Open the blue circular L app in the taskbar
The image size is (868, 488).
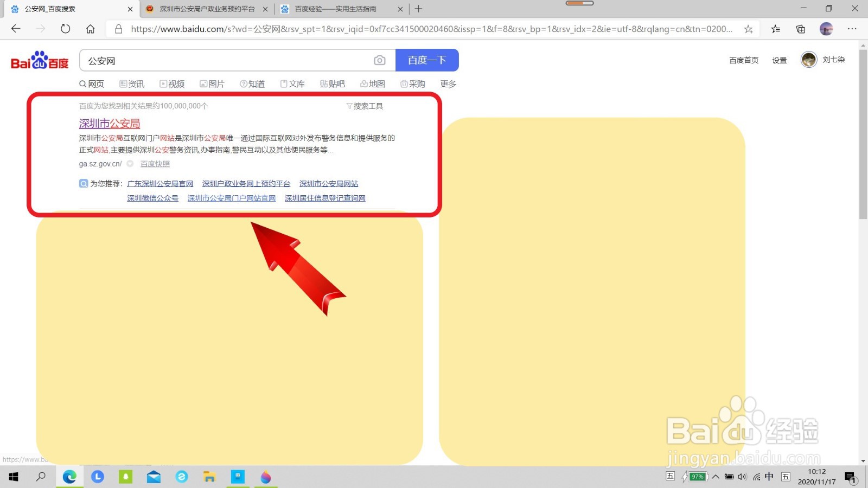click(98, 477)
